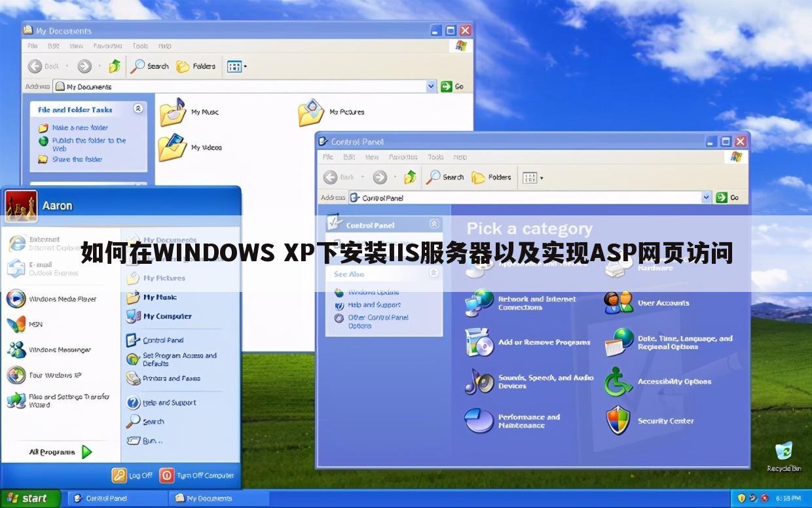The image size is (812, 508).
Task: Select My Pictures folder icon
Action: (x=311, y=112)
